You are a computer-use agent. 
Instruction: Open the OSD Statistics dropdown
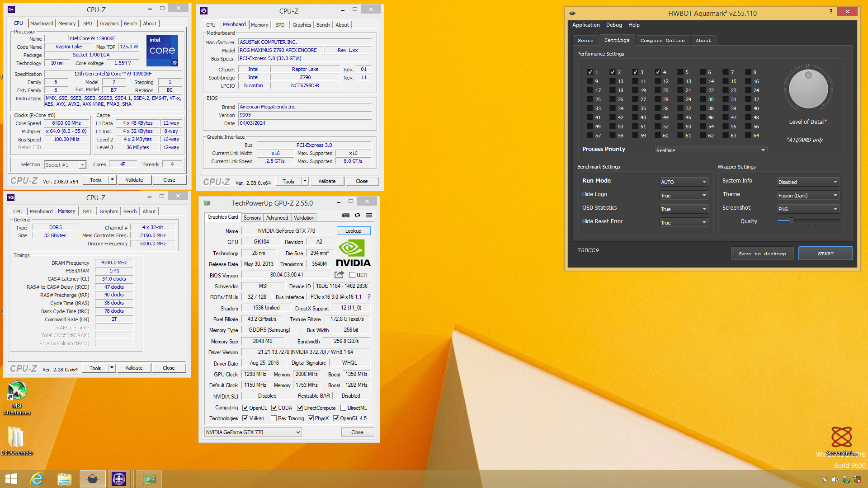click(684, 209)
